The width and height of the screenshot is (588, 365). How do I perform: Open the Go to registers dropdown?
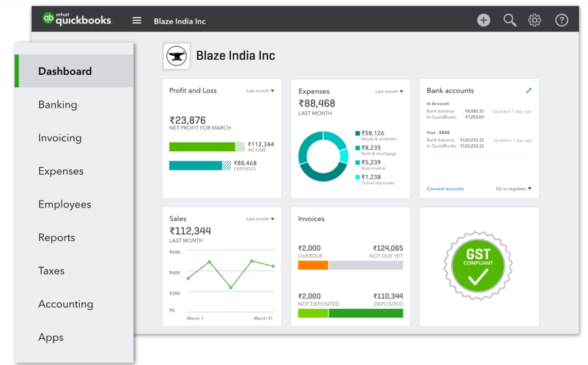point(513,189)
